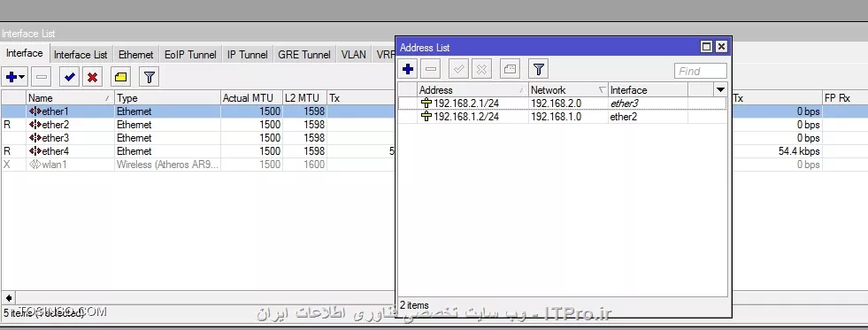
Task: Sort by Type column header
Action: pos(167,98)
